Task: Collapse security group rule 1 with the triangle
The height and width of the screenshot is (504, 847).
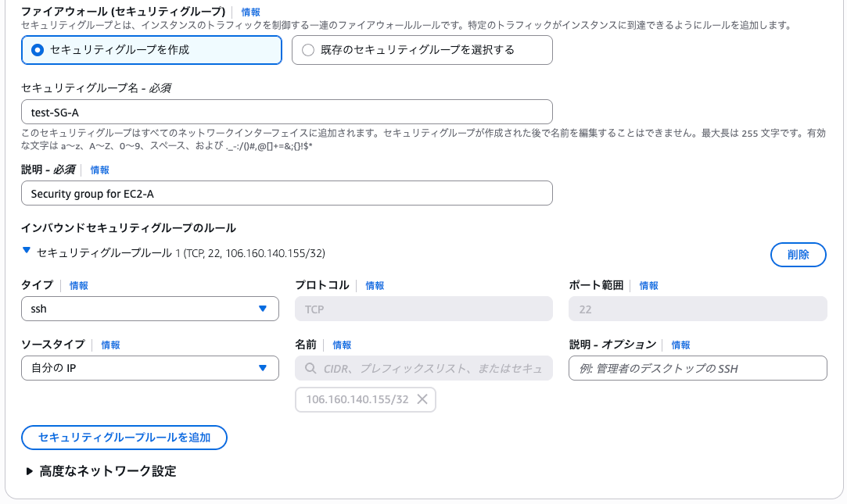Action: [x=26, y=250]
